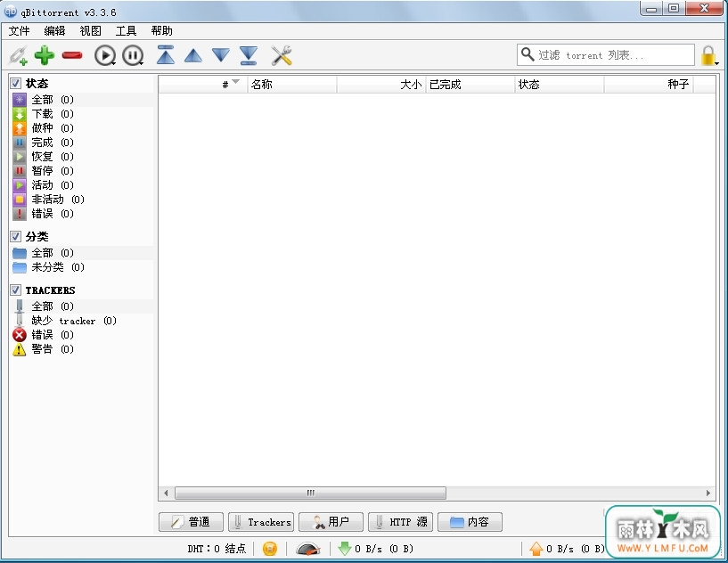This screenshot has height=563, width=728.
Task: Open the 普通 details tab
Action: 191,522
